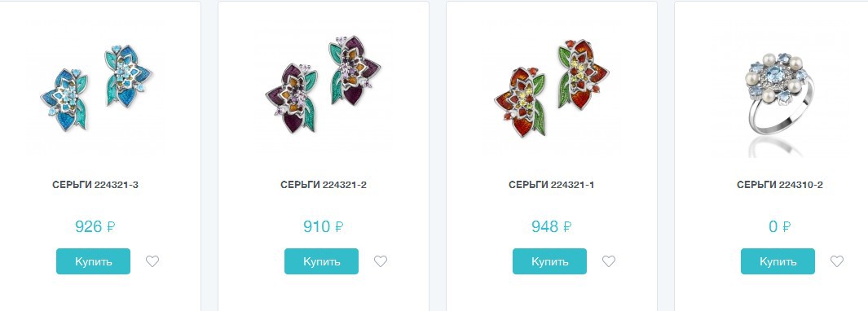This screenshot has height=311, width=868.
Task: Click the 926 ₽ price label
Action: 95,226
